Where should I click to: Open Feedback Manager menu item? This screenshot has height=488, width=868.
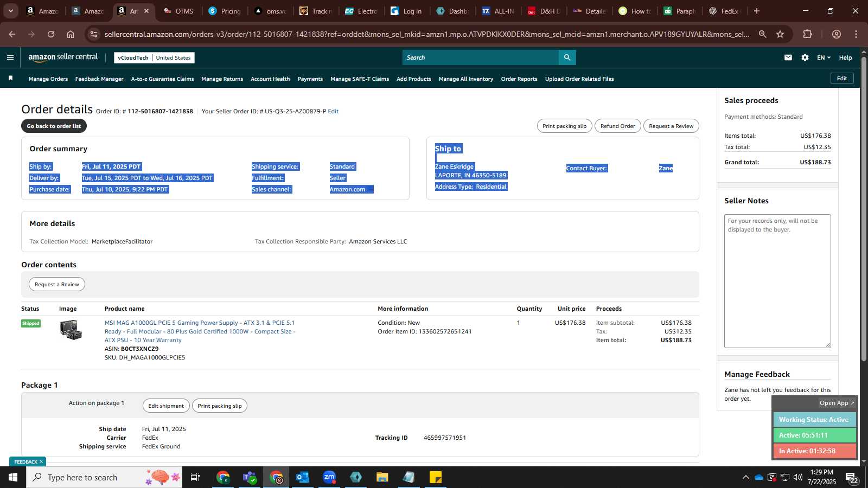[x=99, y=79]
